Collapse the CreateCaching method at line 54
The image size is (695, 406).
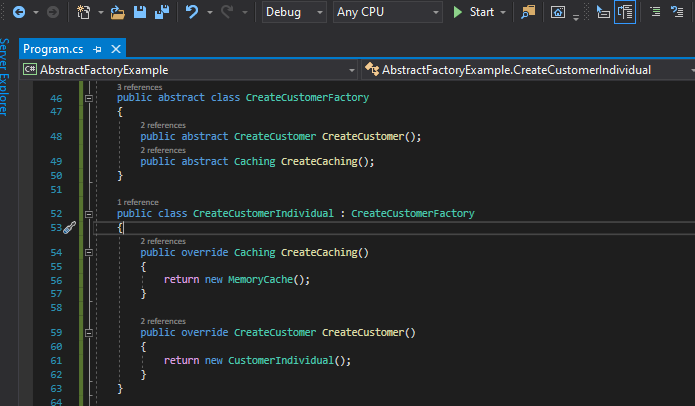point(89,253)
